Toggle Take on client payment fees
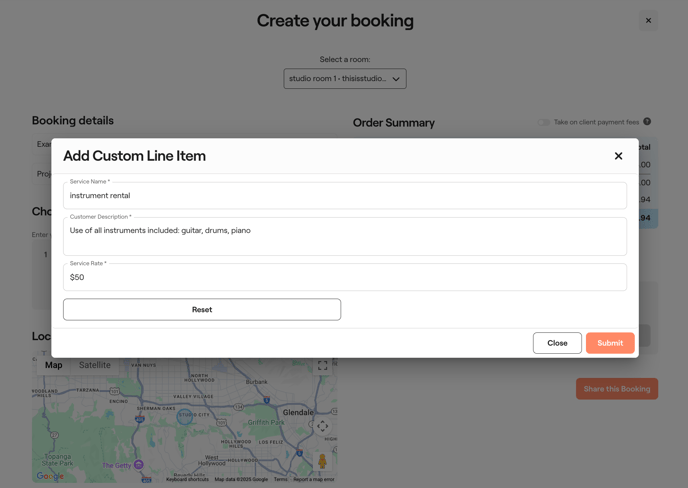The height and width of the screenshot is (488, 688). [543, 122]
